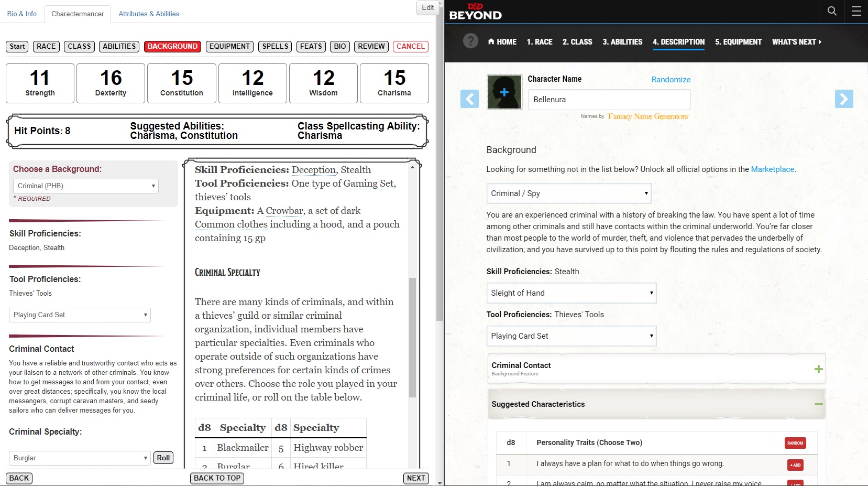The image size is (868, 486).
Task: Click the background description scrollbar
Action: click(412, 338)
